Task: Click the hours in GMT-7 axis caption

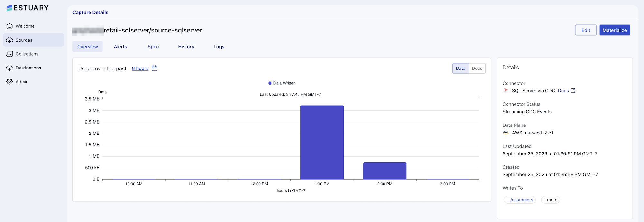Action: pos(291,191)
